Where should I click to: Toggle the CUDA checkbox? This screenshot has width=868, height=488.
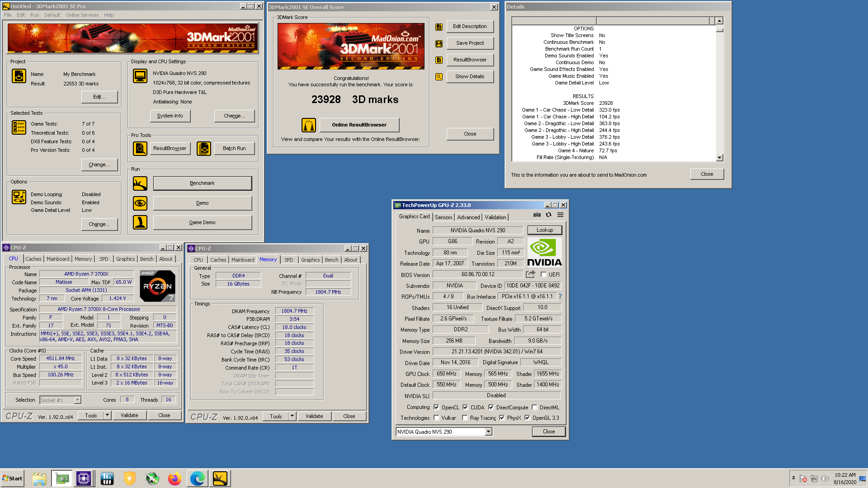[465, 408]
